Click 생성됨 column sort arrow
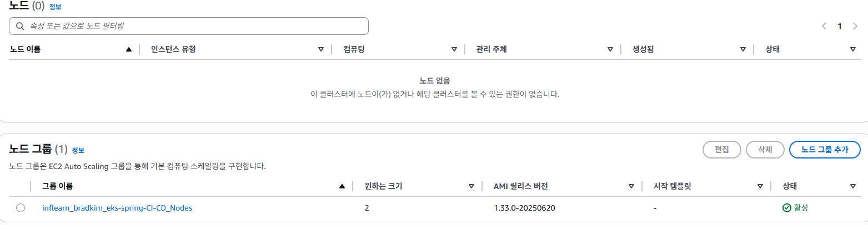 742,49
